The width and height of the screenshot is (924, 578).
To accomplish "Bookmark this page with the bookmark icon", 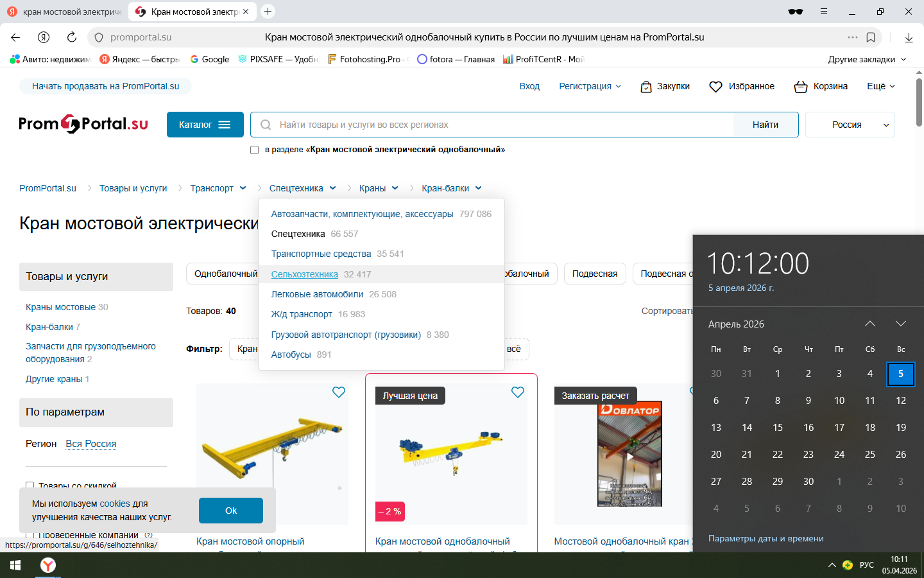I will point(871,37).
